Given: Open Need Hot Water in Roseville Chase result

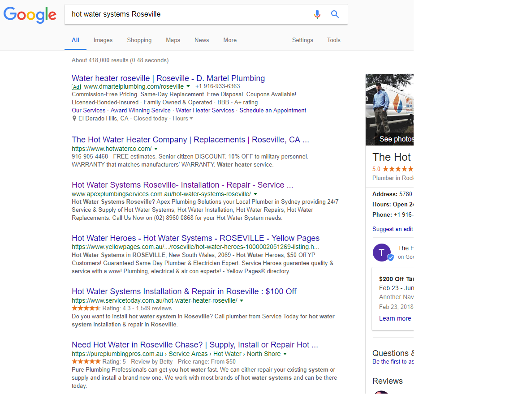Looking at the screenshot, I should pyautogui.click(x=195, y=345).
